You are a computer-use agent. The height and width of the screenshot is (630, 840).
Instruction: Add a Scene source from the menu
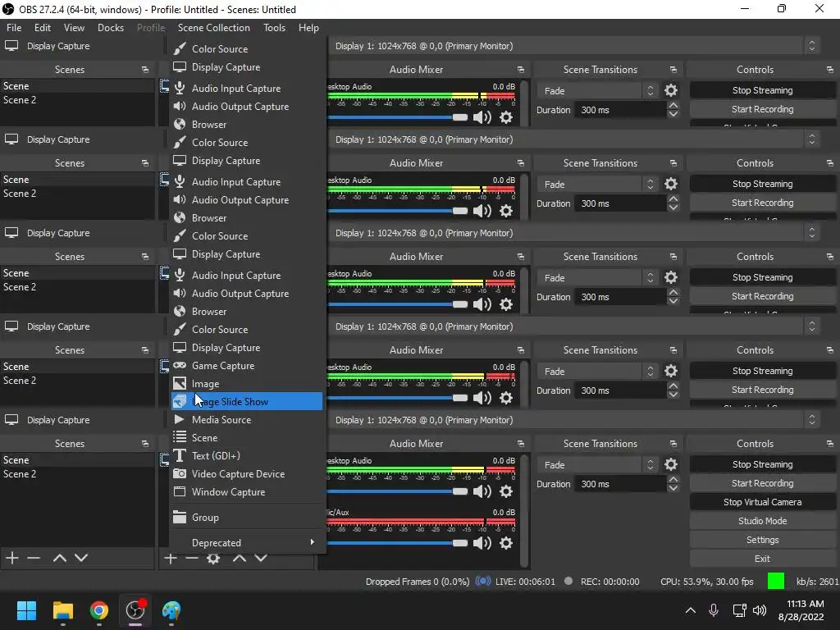tap(246, 438)
